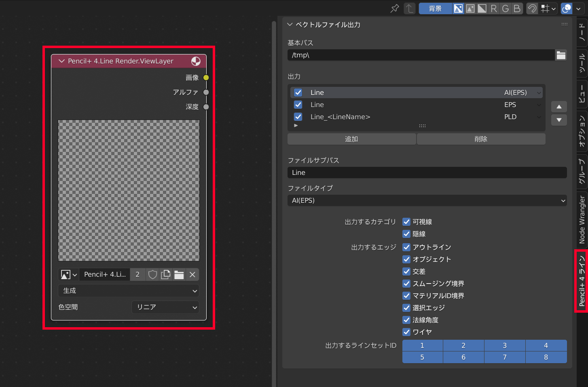
Task: Click the fake user shield icon
Action: [x=152, y=275]
